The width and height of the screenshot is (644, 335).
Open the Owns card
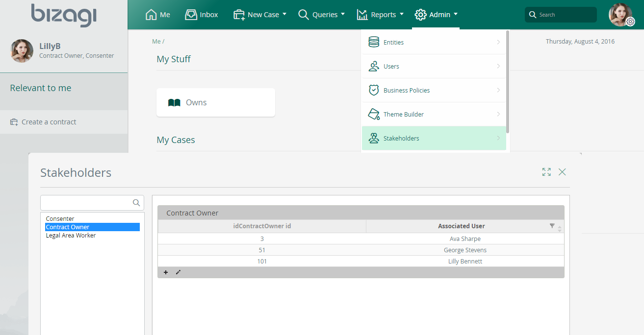click(216, 102)
